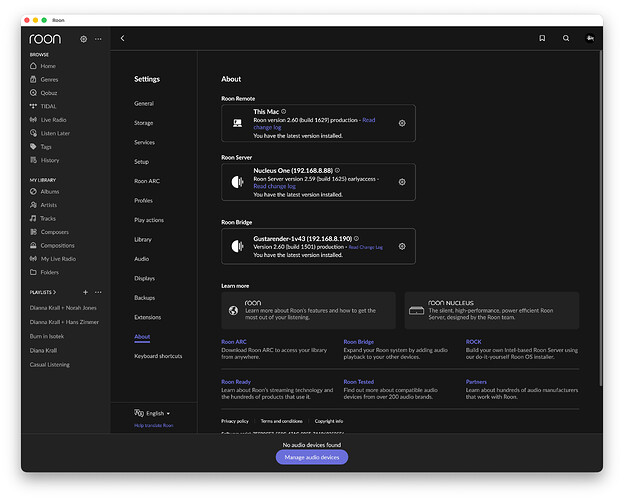The width and height of the screenshot is (624, 500).
Task: Click the Compositions sidebar icon
Action: (33, 245)
